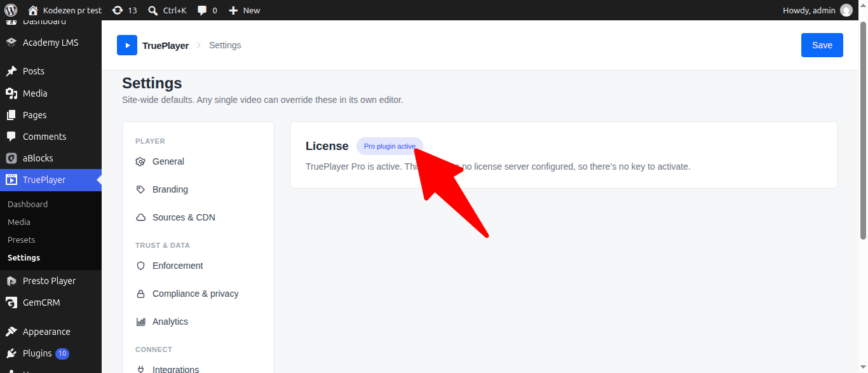Click the GemCRM sidebar icon
The width and height of the screenshot is (868, 373).
[x=11, y=302]
